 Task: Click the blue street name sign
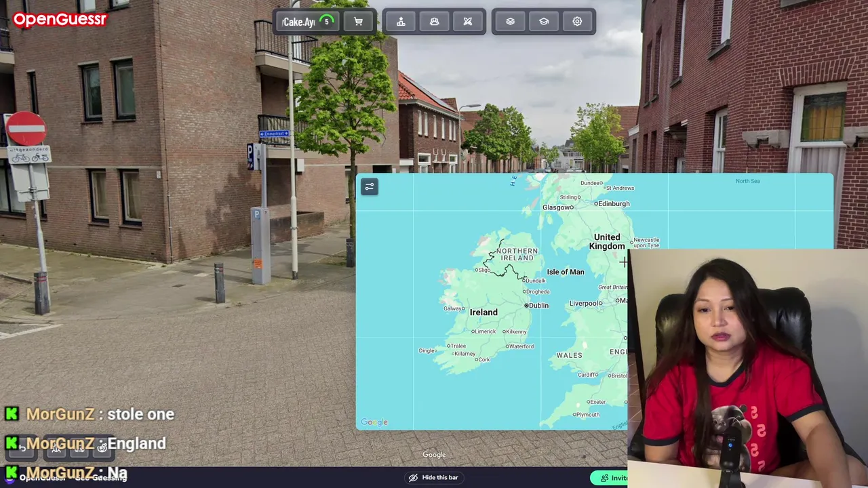click(274, 134)
